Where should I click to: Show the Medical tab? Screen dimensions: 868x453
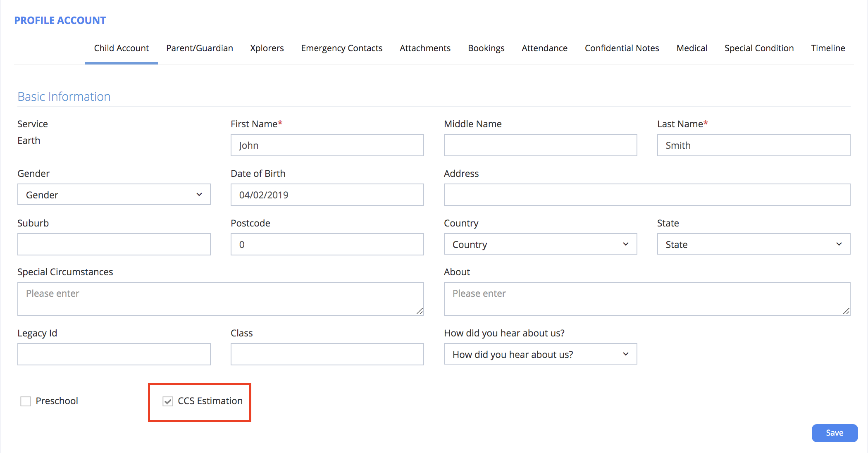point(692,48)
